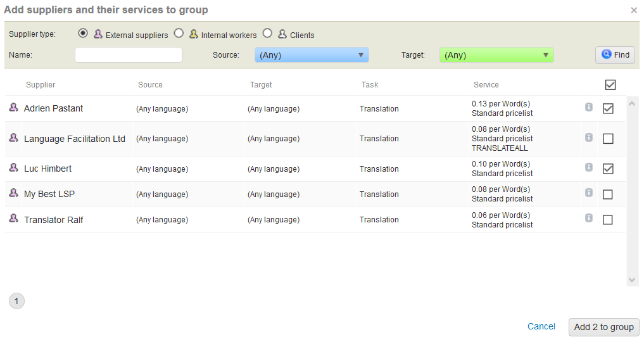Click the person icon next to Translator Ralf

click(13, 219)
